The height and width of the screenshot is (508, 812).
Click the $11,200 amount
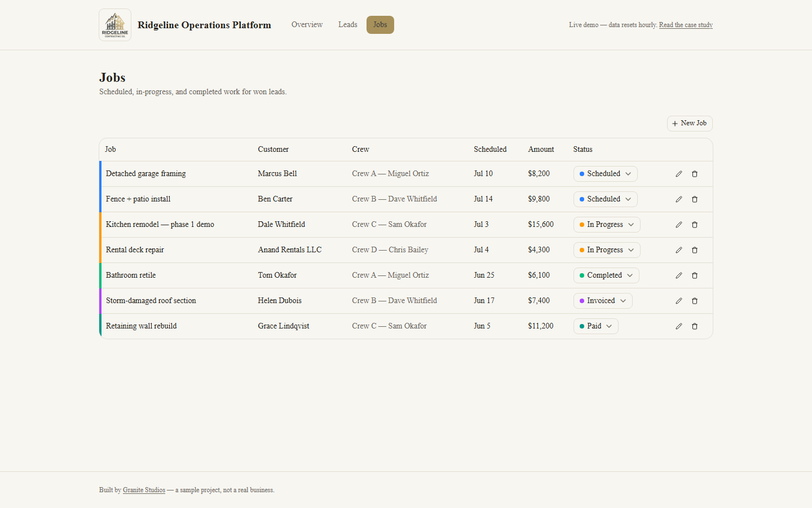[541, 326]
